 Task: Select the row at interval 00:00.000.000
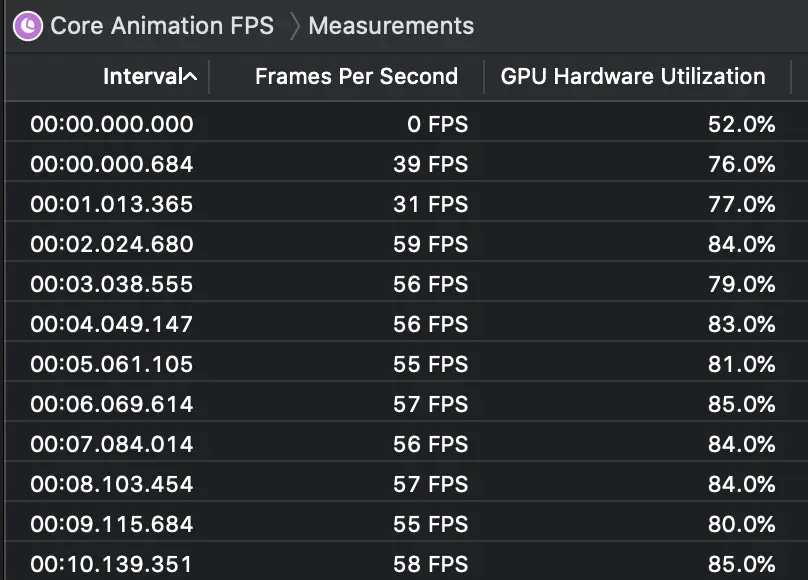click(112, 124)
